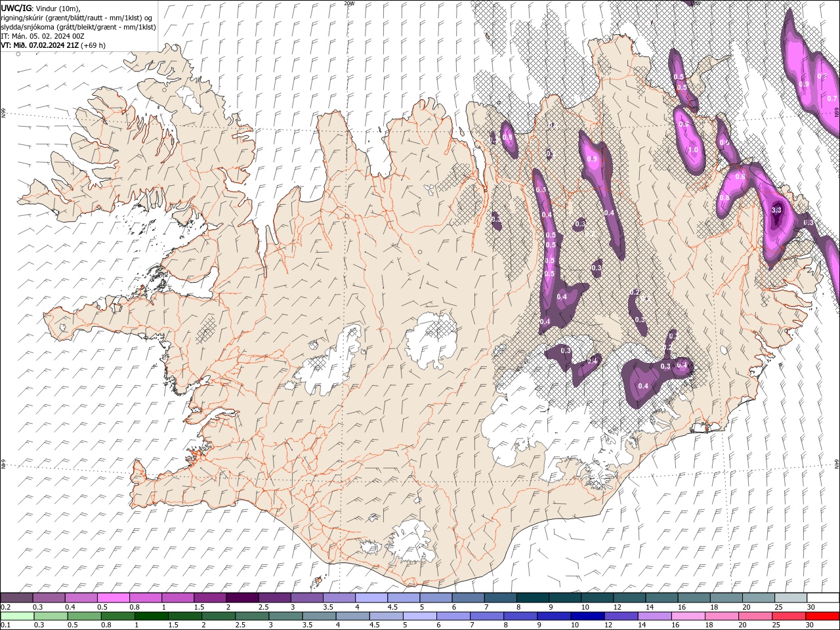The image size is (840, 630).
Task: Click the blue 8 swatch in lower legend row
Action: coord(520,616)
